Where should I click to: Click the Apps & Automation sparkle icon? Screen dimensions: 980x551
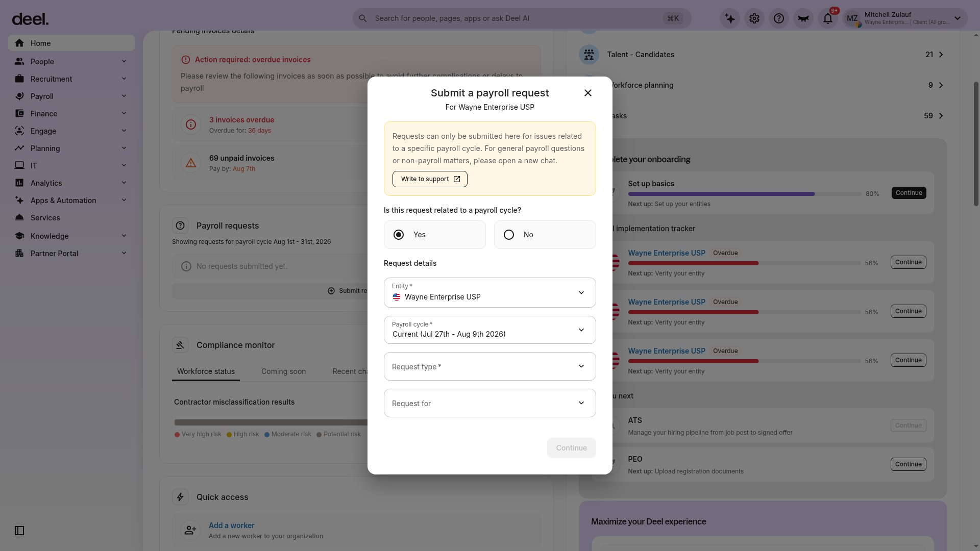pyautogui.click(x=19, y=200)
